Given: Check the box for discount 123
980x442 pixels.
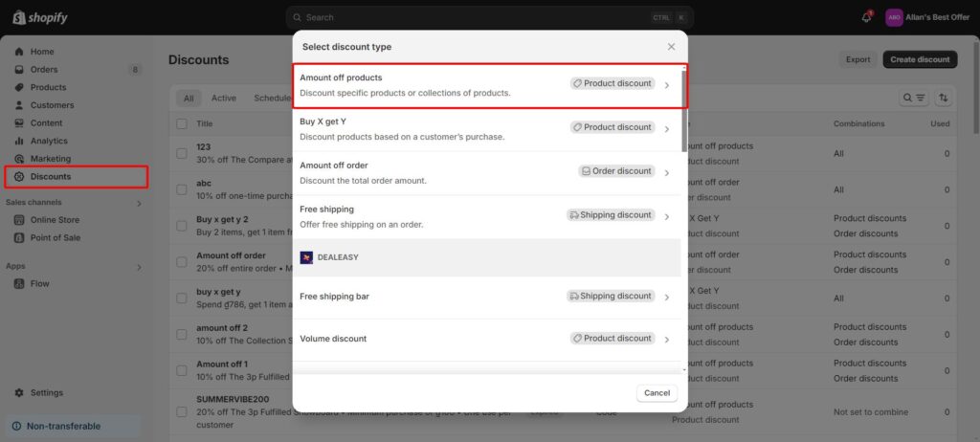Looking at the screenshot, I should [x=182, y=153].
